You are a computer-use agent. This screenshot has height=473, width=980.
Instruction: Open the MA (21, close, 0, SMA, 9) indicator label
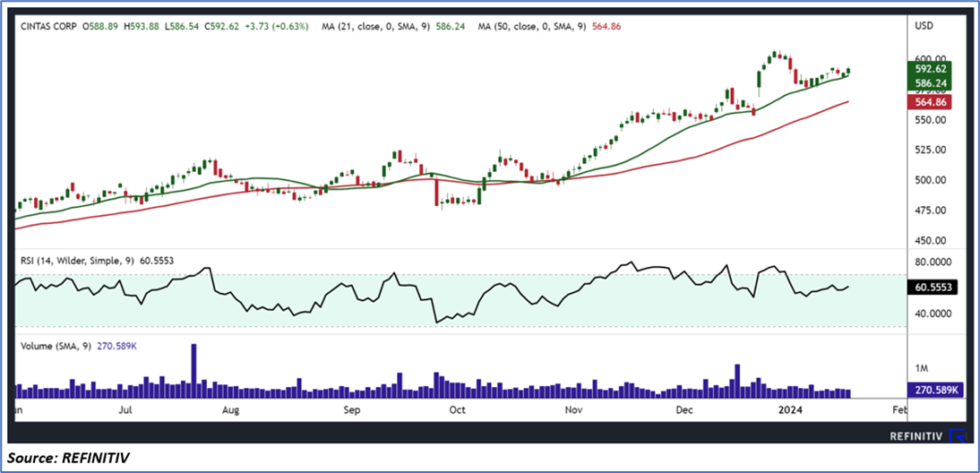click(375, 27)
